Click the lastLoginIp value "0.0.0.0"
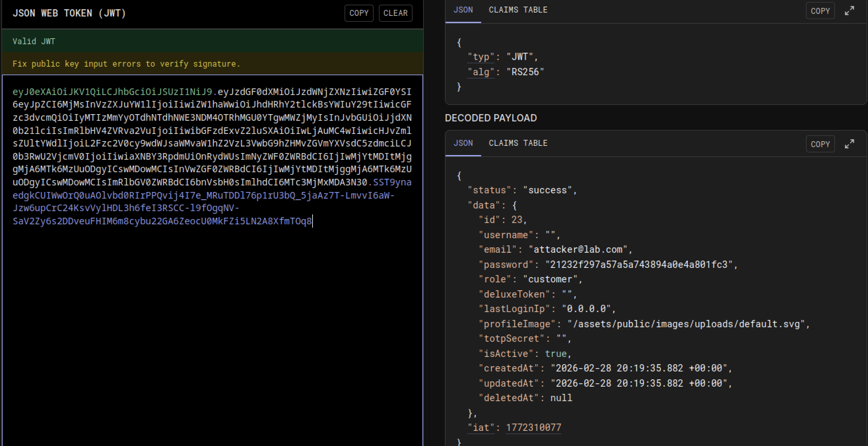 tap(586, 309)
